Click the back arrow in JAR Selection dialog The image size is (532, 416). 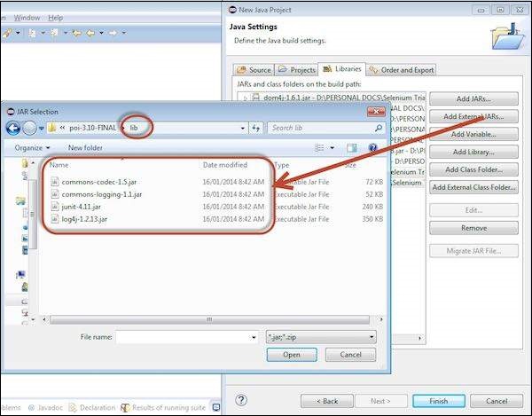13,129
